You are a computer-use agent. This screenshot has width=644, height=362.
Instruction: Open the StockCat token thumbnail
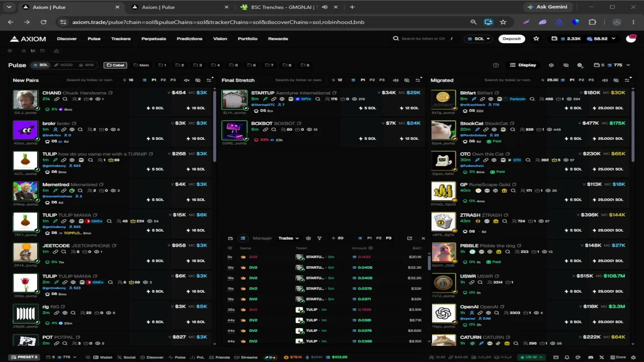click(x=443, y=130)
